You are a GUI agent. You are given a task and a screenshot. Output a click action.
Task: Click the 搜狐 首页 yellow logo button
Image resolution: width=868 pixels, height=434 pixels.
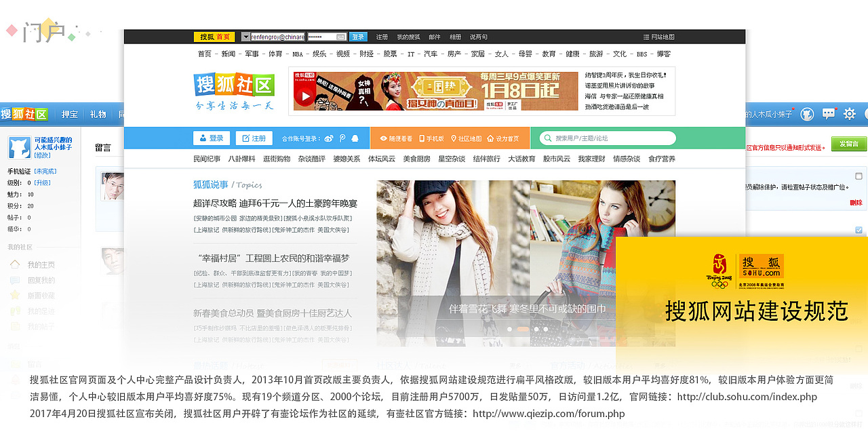(x=214, y=37)
